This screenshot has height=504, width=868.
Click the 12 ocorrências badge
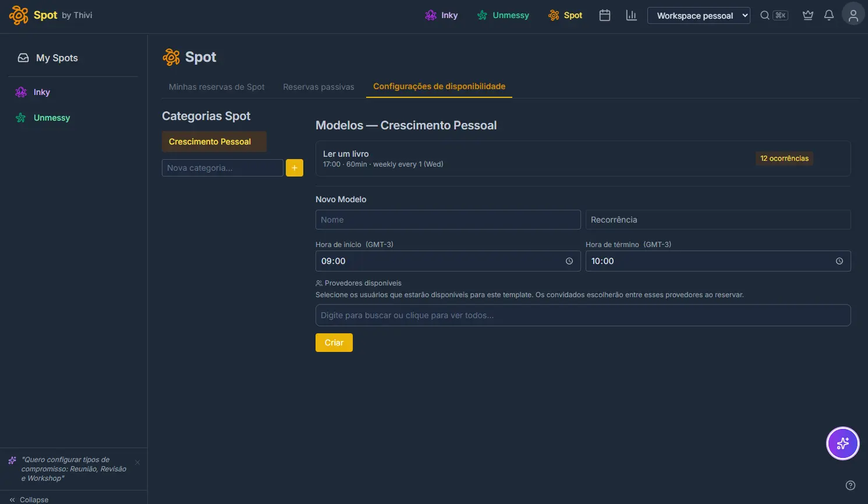click(x=784, y=158)
